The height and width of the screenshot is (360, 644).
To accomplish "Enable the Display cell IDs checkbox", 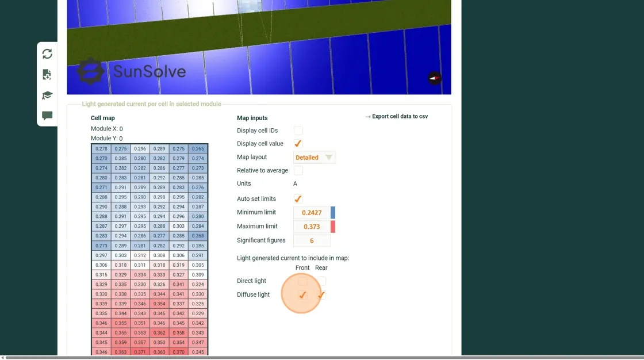I will [x=298, y=131].
